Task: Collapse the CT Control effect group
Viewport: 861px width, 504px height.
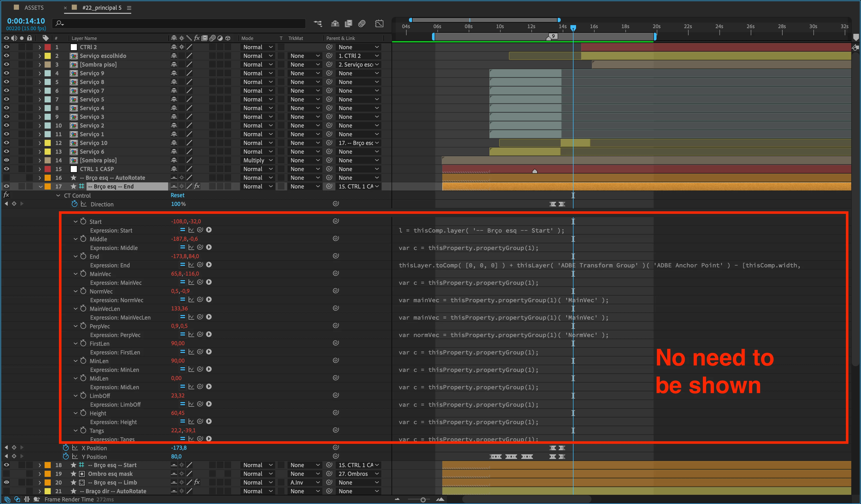Action: (x=58, y=196)
